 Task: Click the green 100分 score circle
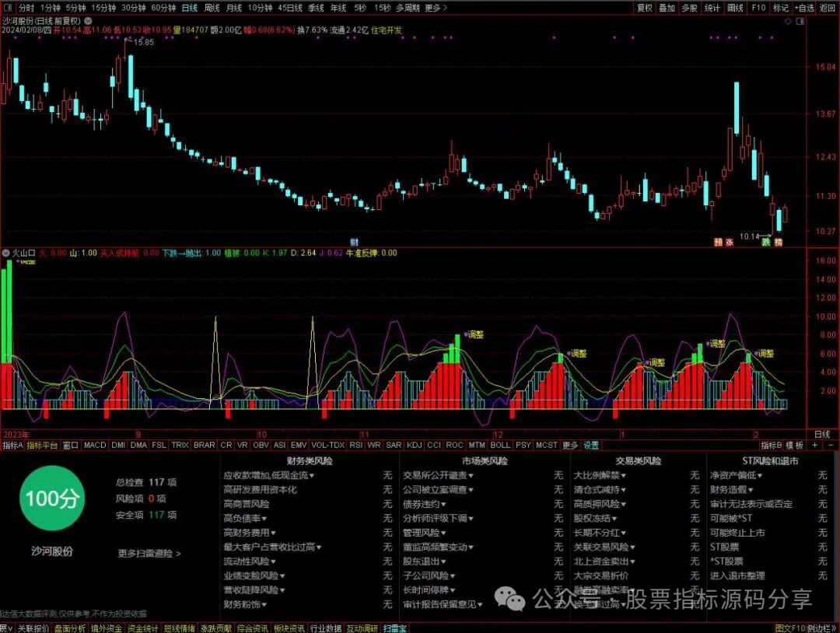pos(52,498)
